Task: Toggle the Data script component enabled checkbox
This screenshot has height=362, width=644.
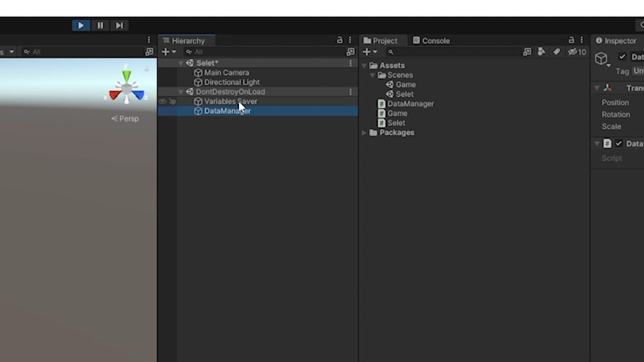Action: [x=619, y=143]
